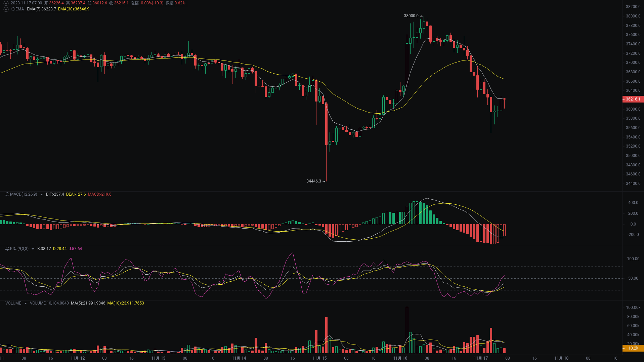
Task: Click the 11月 15 date on time axis
Action: click(x=319, y=358)
